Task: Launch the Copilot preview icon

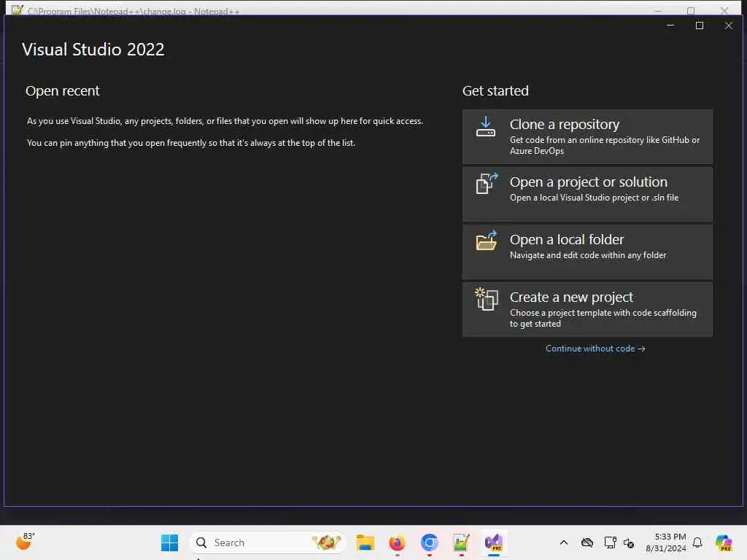Action: coord(724,542)
